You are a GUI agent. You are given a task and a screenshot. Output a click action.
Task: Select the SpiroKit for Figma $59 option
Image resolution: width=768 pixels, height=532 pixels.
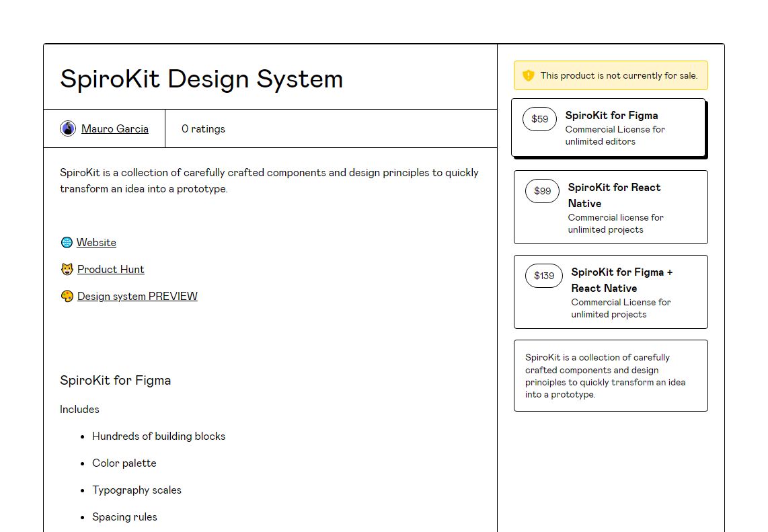pos(608,127)
